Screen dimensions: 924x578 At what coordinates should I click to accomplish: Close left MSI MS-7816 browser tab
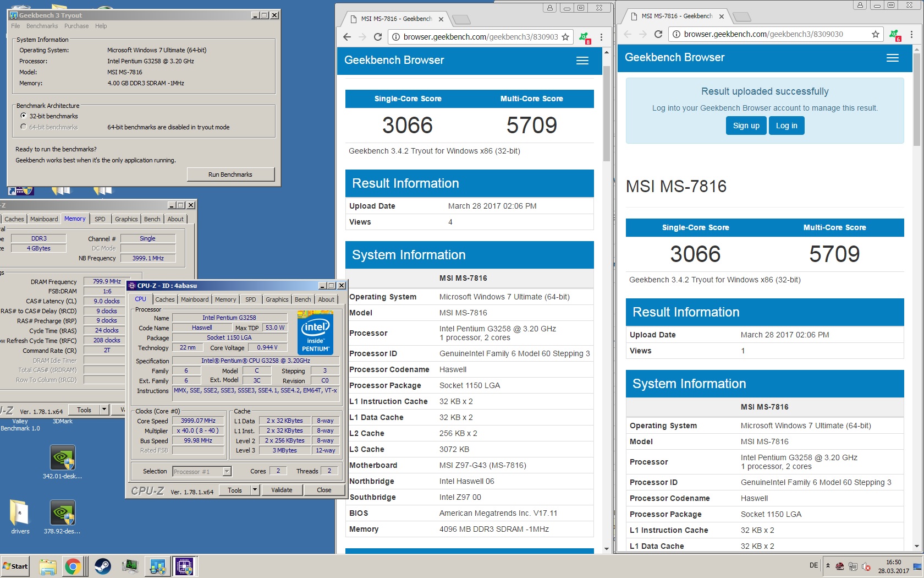point(441,19)
